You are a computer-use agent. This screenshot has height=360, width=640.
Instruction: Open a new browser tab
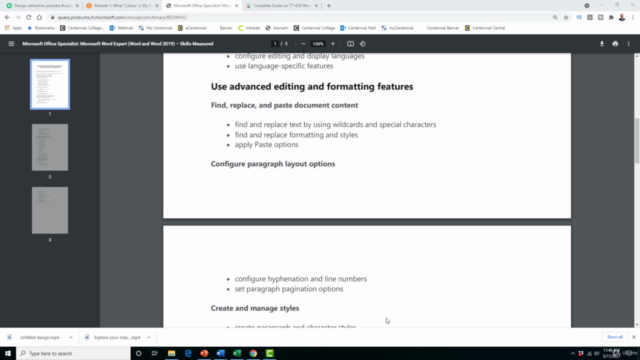[329, 6]
